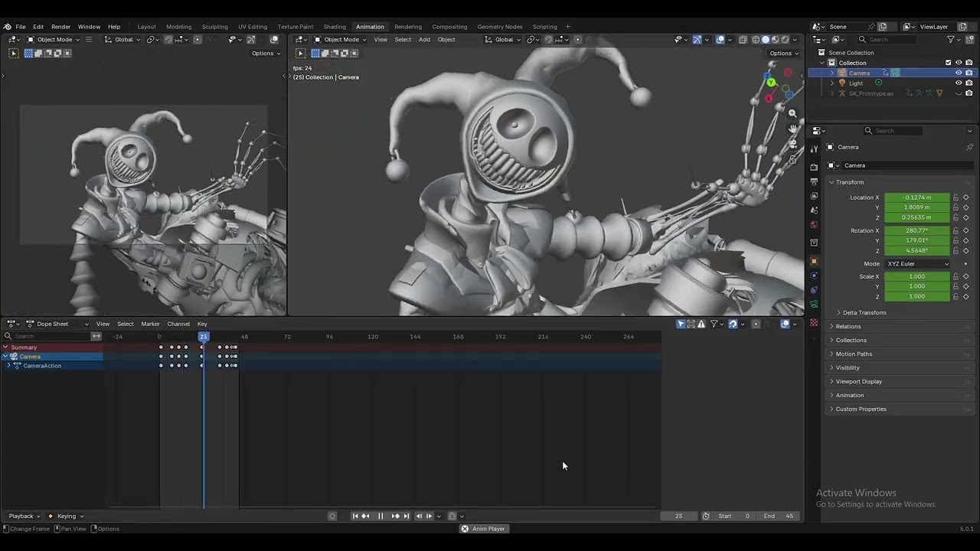Toggle auto keying record button

click(332, 516)
